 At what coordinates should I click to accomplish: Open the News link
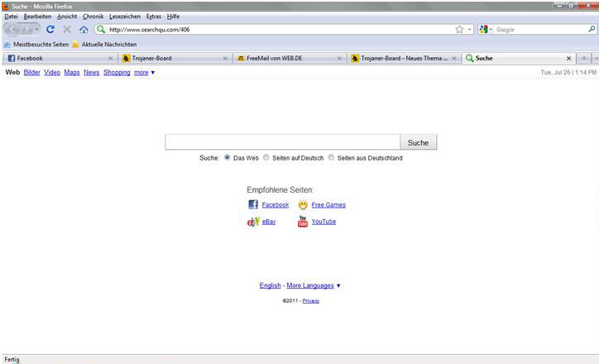[x=91, y=73]
